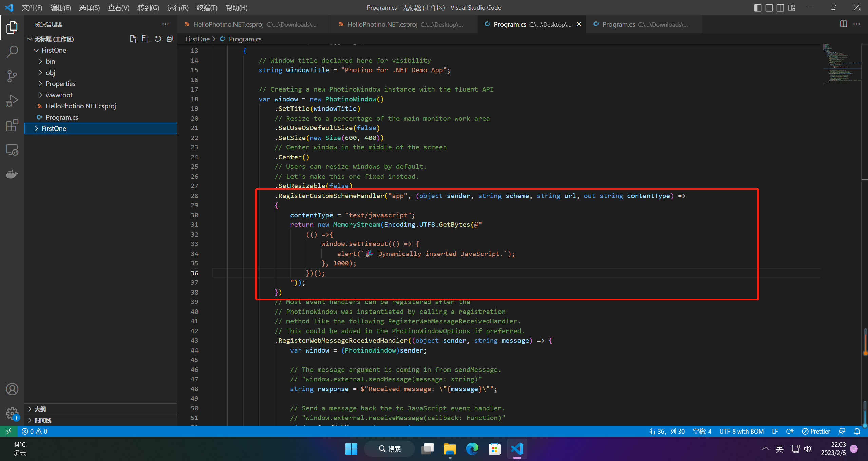868x461 pixels.
Task: Open the Source Control view
Action: (x=12, y=76)
